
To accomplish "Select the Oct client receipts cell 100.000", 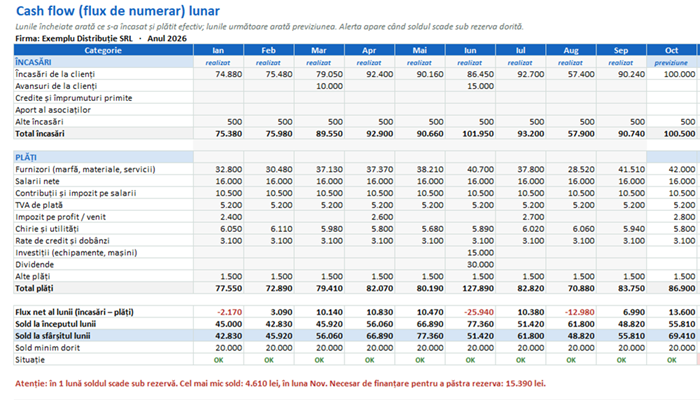I will 672,74.
